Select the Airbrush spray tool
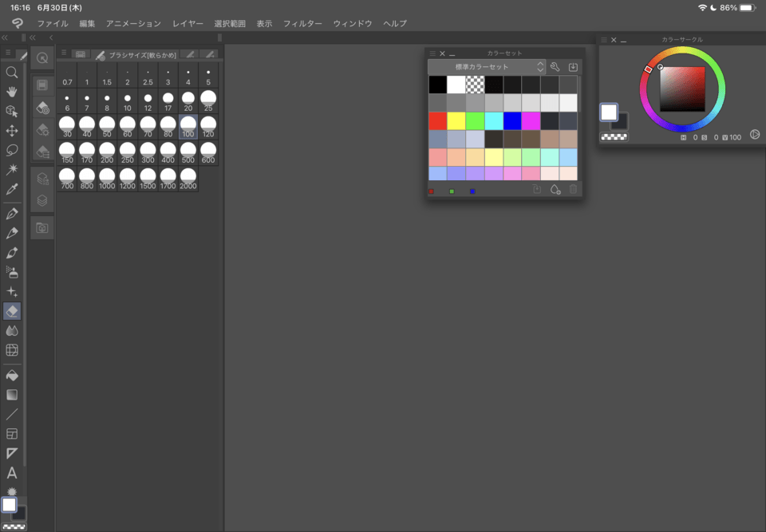This screenshot has width=766, height=532. point(12,272)
